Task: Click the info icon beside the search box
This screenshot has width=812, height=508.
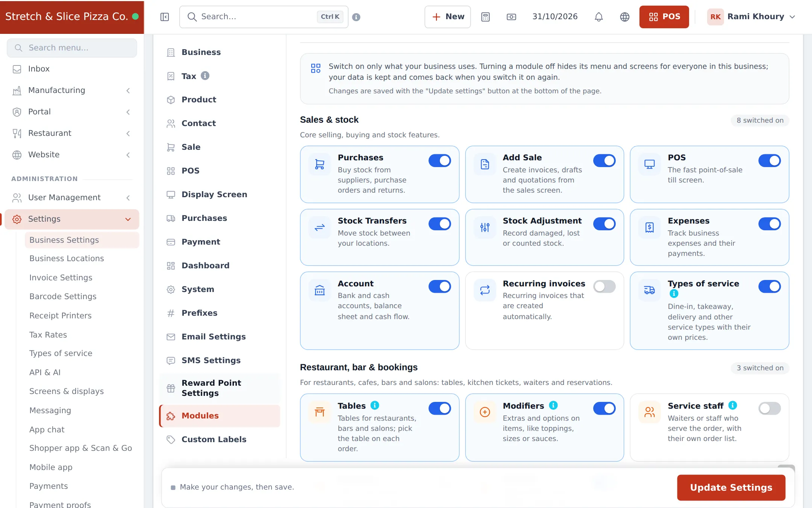Action: [356, 17]
